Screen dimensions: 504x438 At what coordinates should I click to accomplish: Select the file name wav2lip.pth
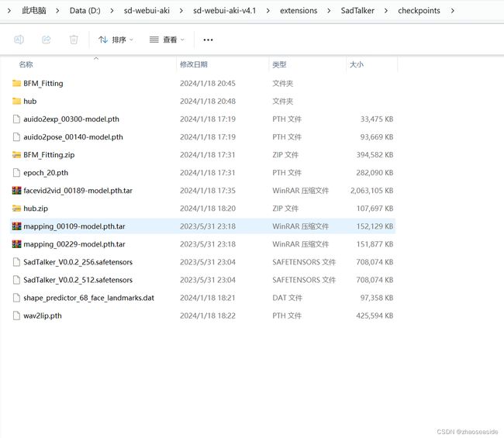[43, 316]
